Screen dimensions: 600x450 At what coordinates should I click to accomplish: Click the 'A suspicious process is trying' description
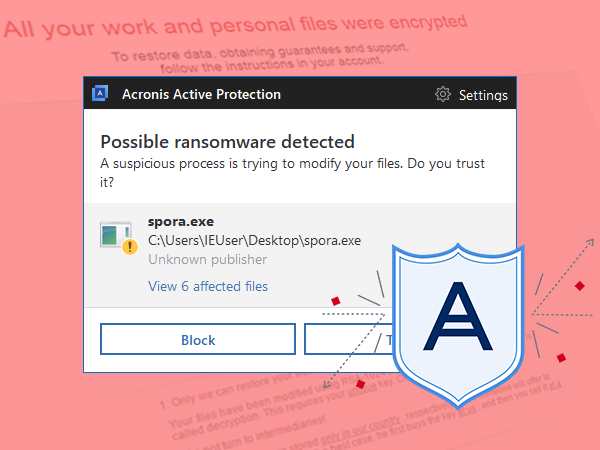tap(292, 173)
